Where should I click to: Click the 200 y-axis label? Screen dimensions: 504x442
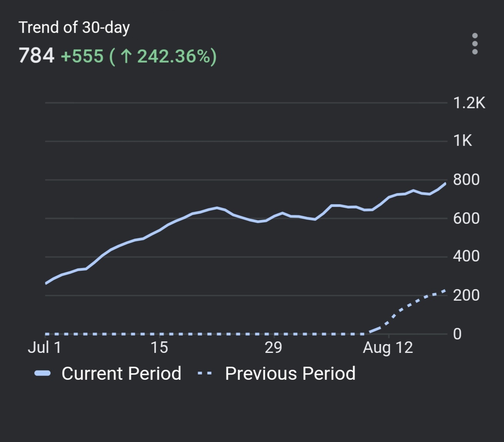tap(466, 295)
